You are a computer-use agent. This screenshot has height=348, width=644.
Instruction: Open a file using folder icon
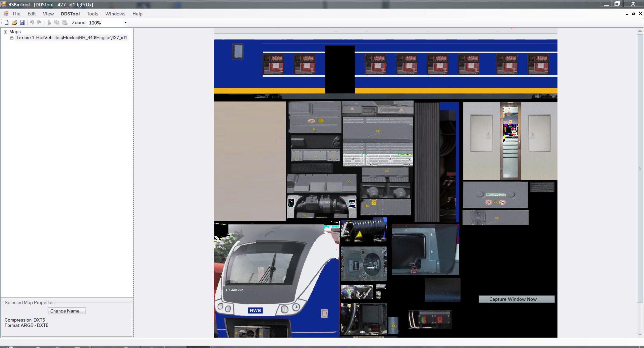(14, 22)
